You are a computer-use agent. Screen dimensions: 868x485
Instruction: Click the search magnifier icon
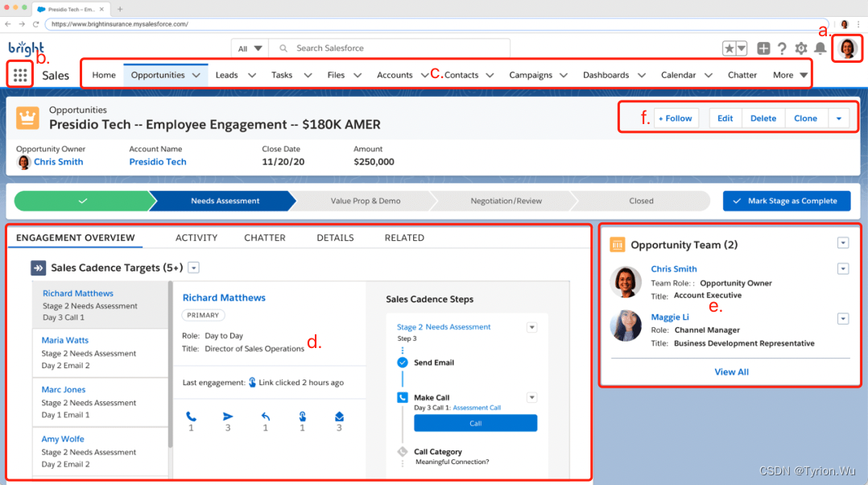[283, 48]
